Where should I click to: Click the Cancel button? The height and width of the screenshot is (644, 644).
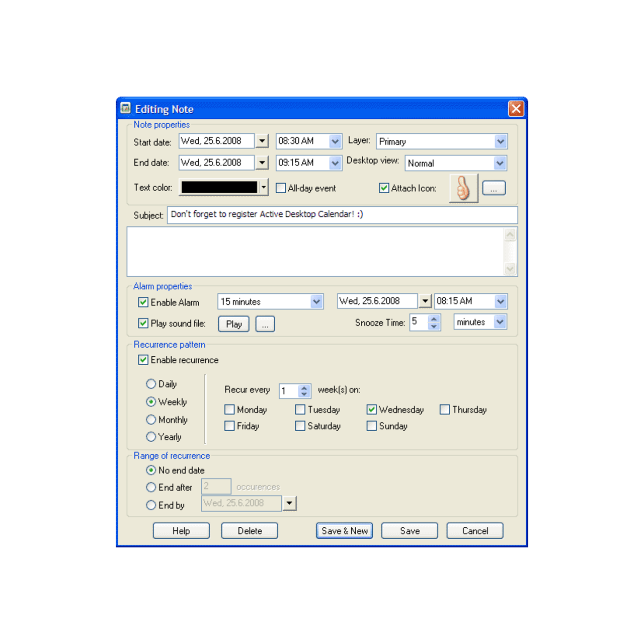click(x=475, y=531)
